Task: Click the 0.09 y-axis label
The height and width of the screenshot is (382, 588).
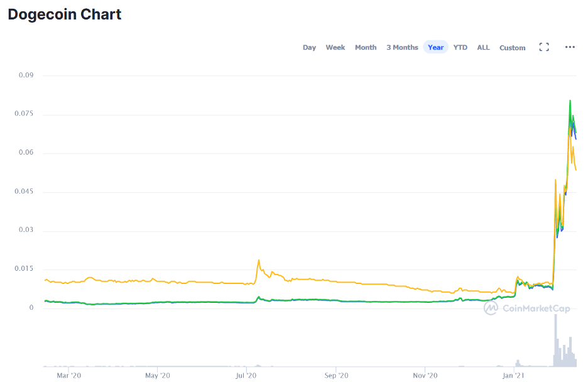Action: point(26,75)
